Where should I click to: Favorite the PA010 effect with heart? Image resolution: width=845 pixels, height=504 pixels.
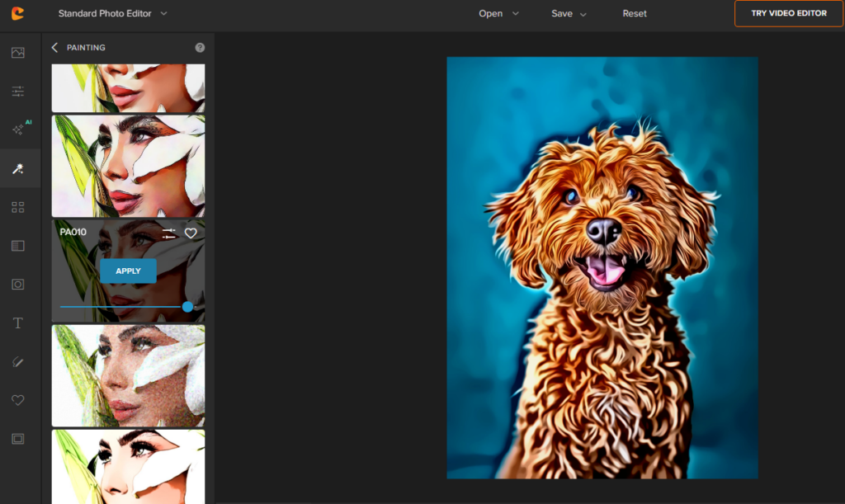coord(191,233)
